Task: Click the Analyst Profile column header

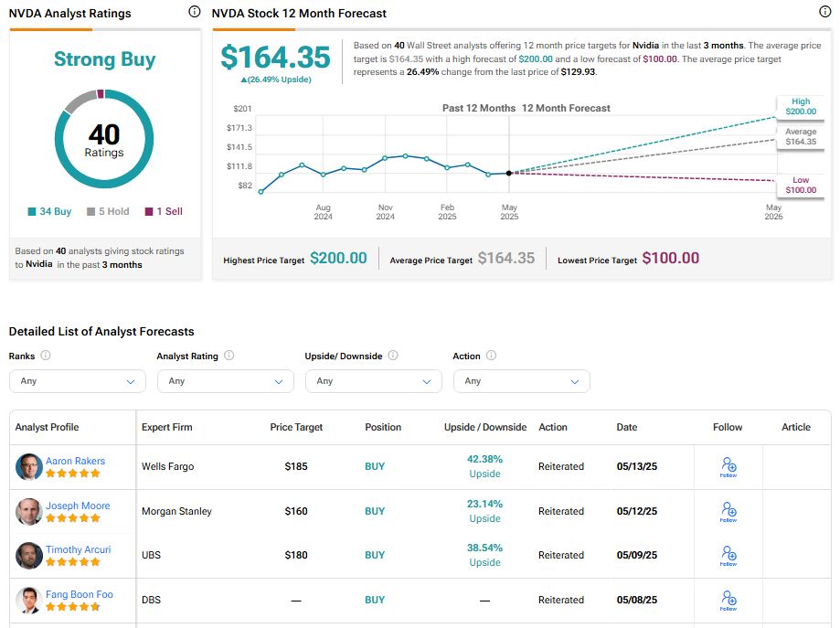Action: point(48,427)
